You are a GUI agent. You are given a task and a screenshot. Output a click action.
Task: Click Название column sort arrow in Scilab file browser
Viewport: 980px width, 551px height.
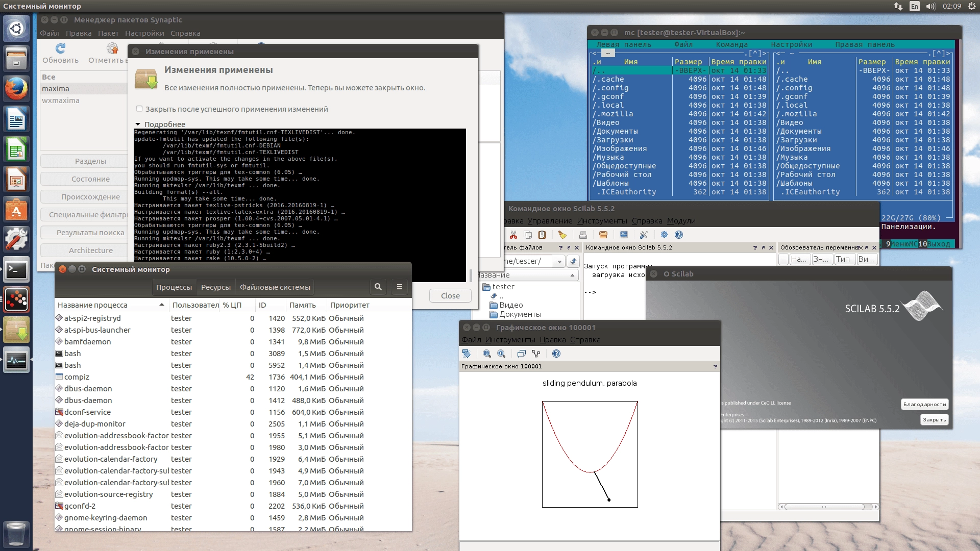[x=572, y=275]
